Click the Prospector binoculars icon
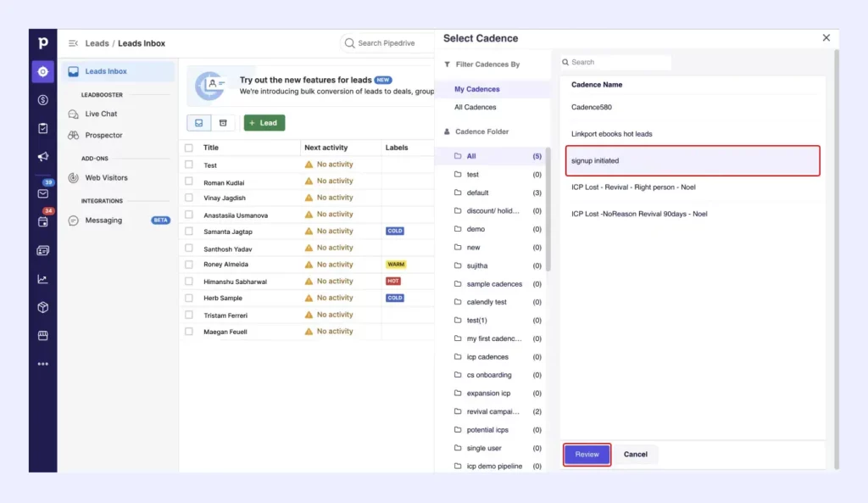The image size is (868, 503). pyautogui.click(x=73, y=135)
